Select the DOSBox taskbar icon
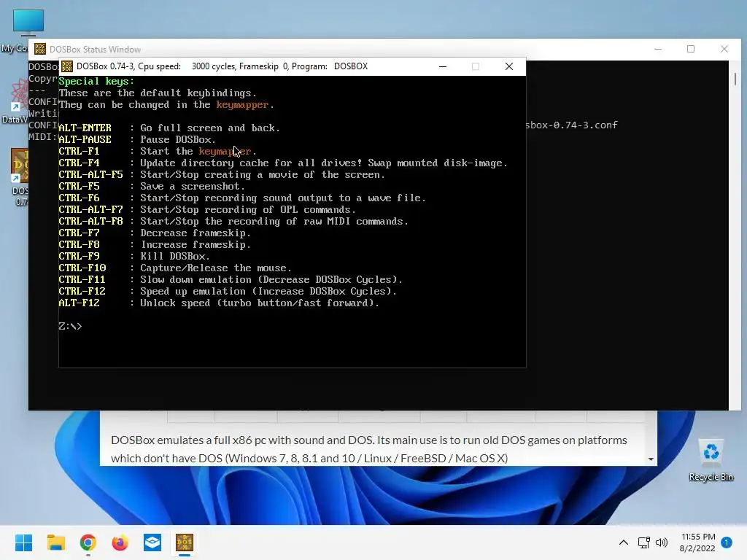Screen dimensions: 747x560 [185, 542]
